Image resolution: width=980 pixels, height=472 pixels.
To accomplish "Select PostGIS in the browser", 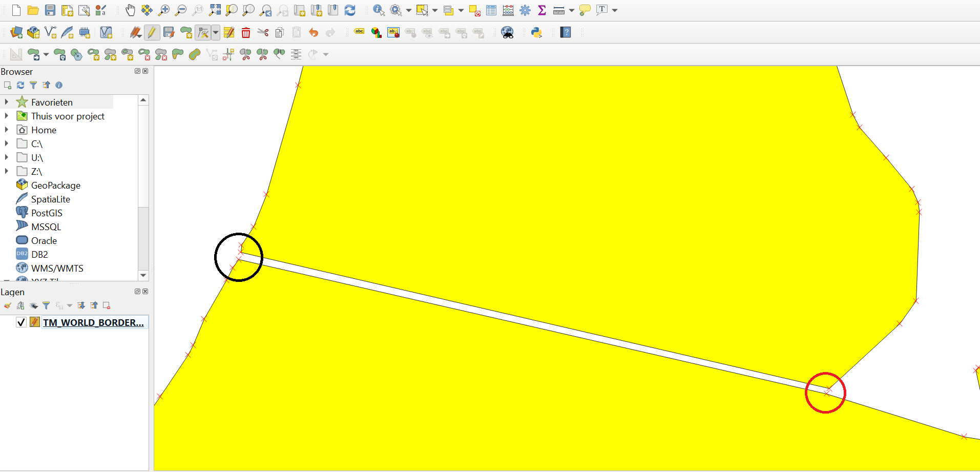I will click(47, 213).
